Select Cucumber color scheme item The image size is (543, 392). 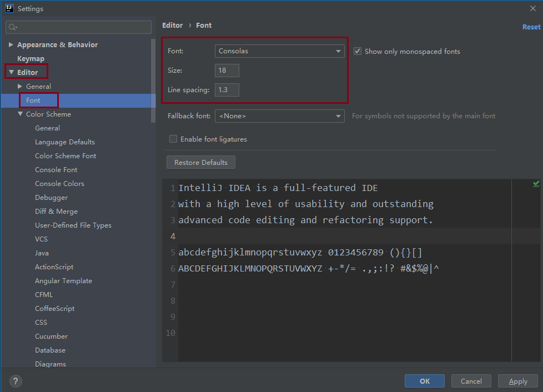coord(51,336)
